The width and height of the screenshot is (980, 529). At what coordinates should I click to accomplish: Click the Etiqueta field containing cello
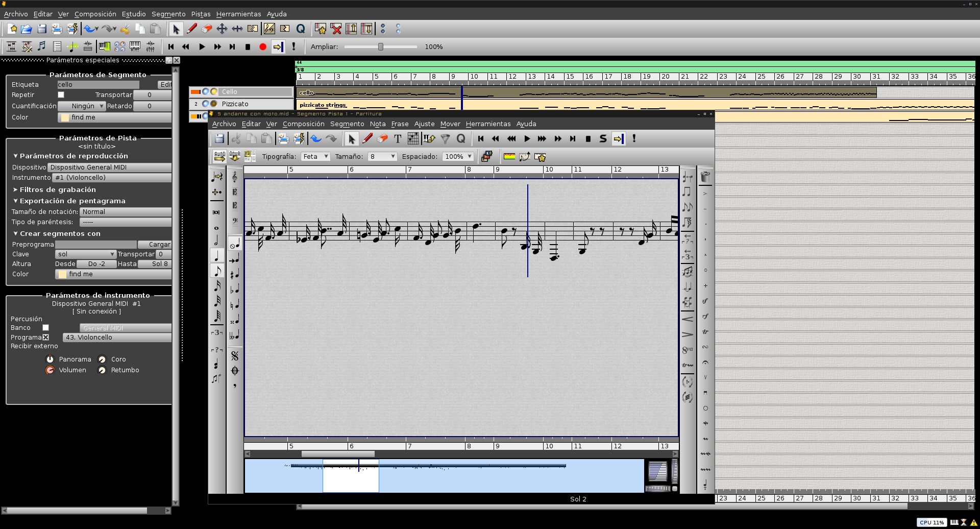(98, 85)
